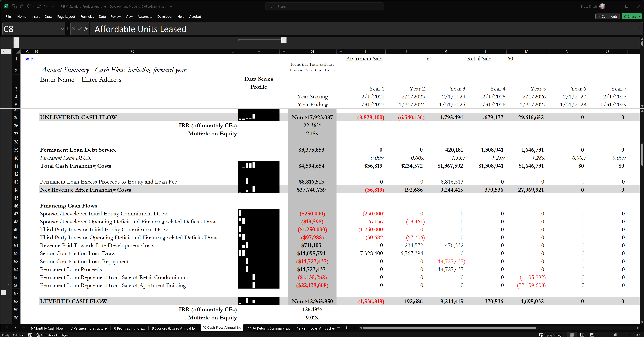Collapse the column group minus button

[284, 40]
